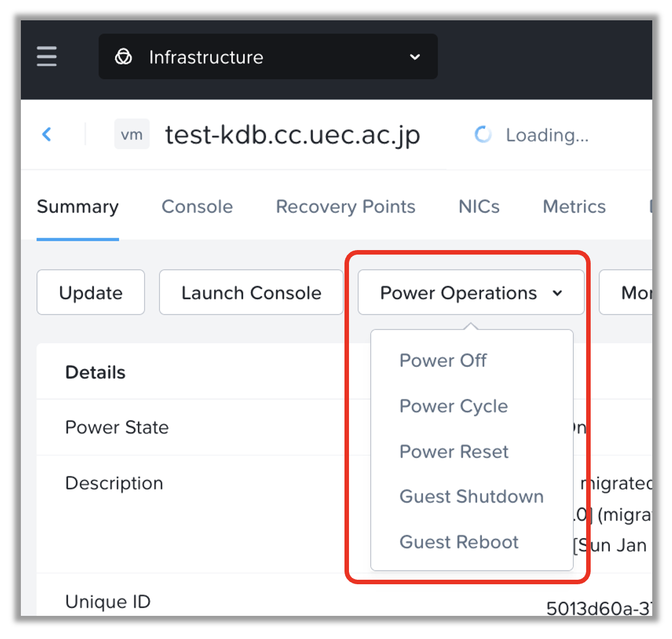Open the More actions dropdown
The image size is (672, 639).
pyautogui.click(x=627, y=293)
